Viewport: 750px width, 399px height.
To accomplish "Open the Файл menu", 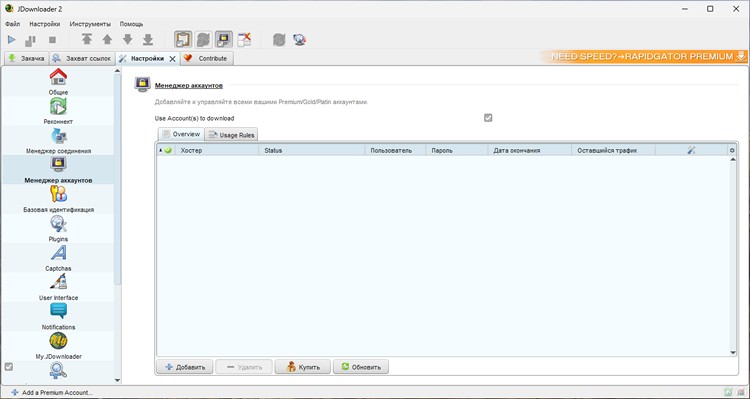I will (x=12, y=24).
